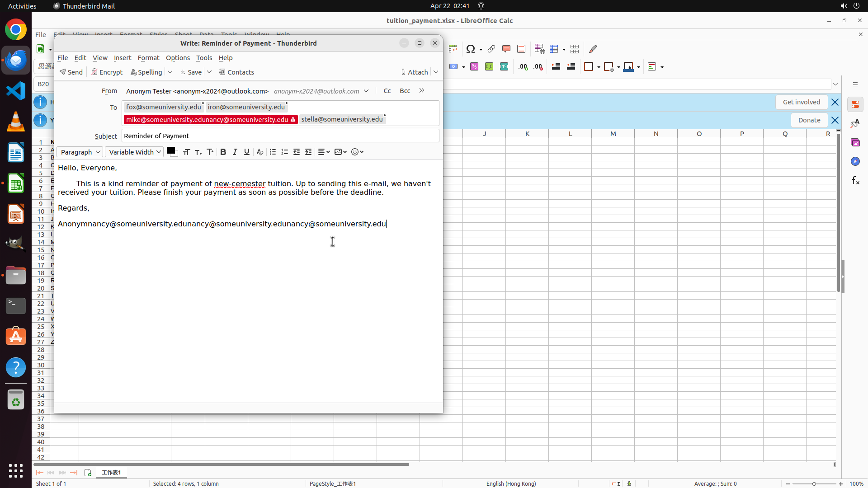Image resolution: width=868 pixels, height=488 pixels.
Task: Click the Encrypt button
Action: pyautogui.click(x=107, y=72)
